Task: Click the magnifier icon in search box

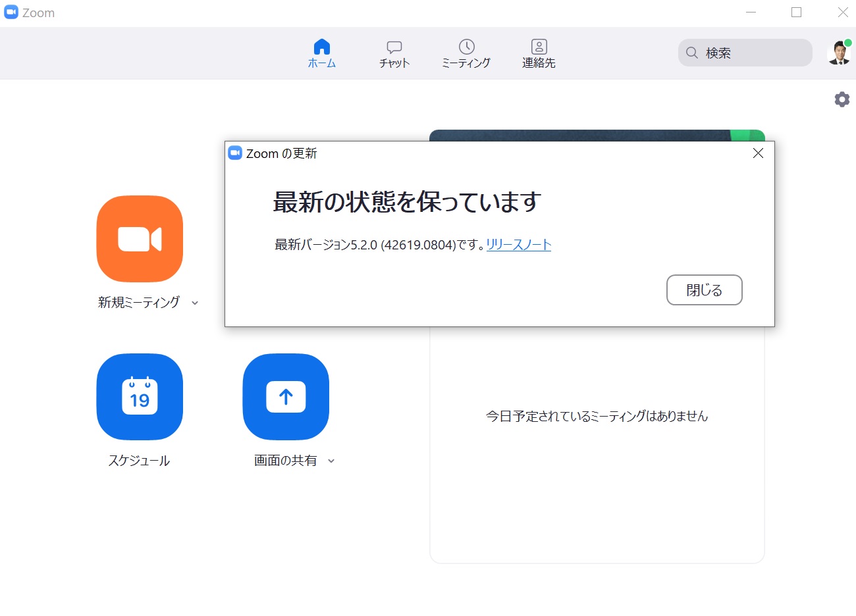Action: pyautogui.click(x=692, y=53)
